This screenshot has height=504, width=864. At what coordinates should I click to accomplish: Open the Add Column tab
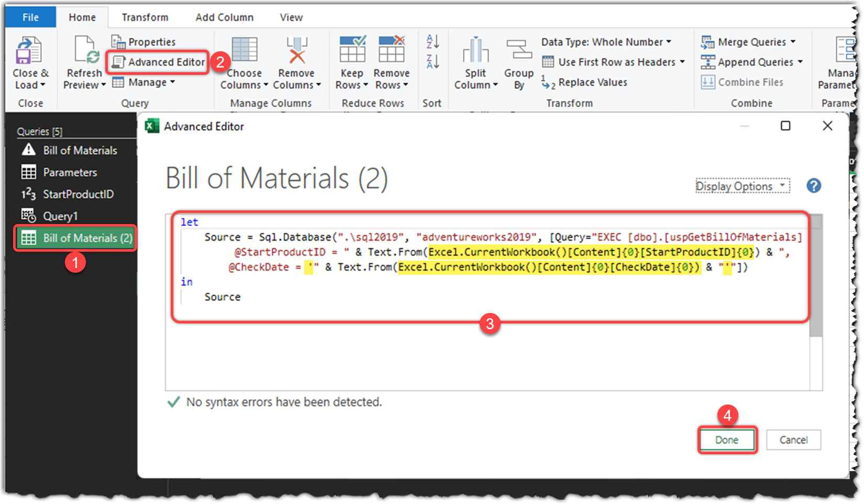224,17
